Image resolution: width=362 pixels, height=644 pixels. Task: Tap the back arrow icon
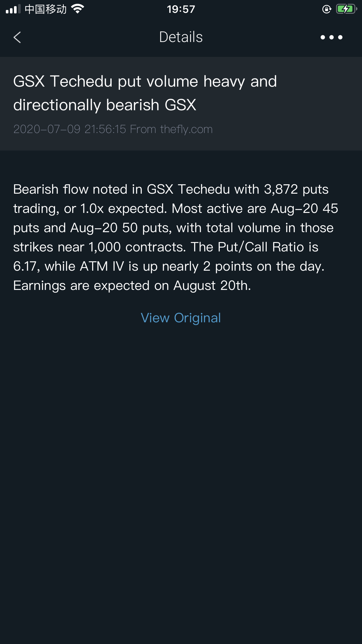click(17, 37)
